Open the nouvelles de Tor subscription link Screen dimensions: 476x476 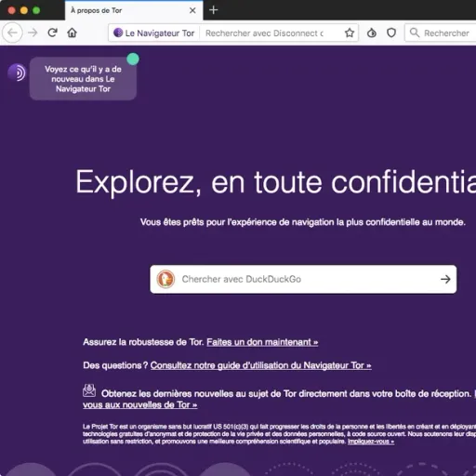139,404
